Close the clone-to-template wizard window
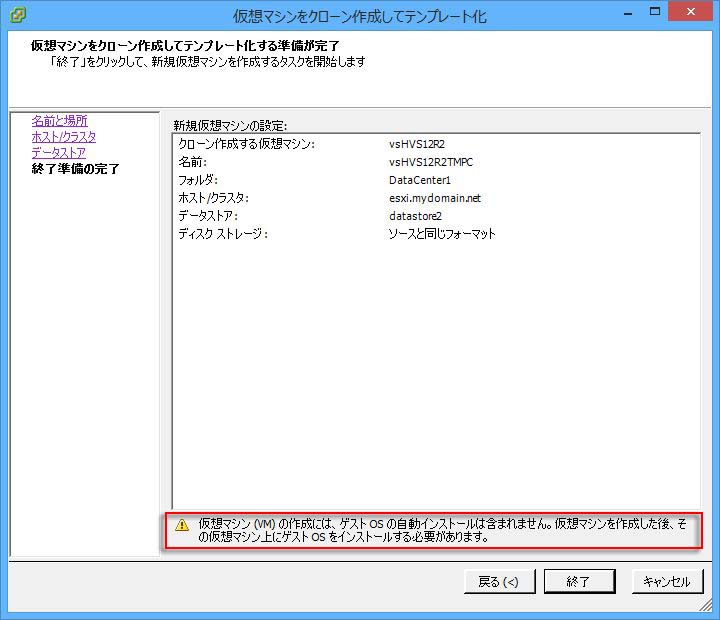Image resolution: width=720 pixels, height=620 pixels. 691,11
